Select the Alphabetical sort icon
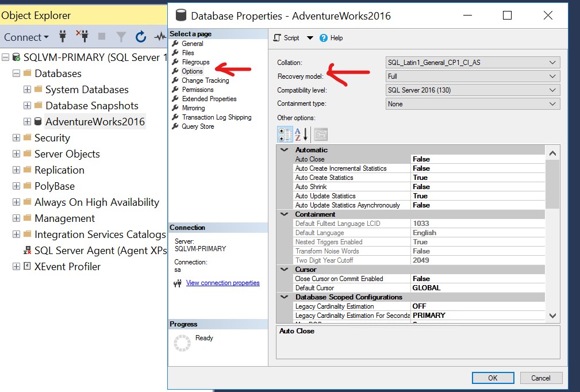The height and width of the screenshot is (392, 580). coord(301,134)
